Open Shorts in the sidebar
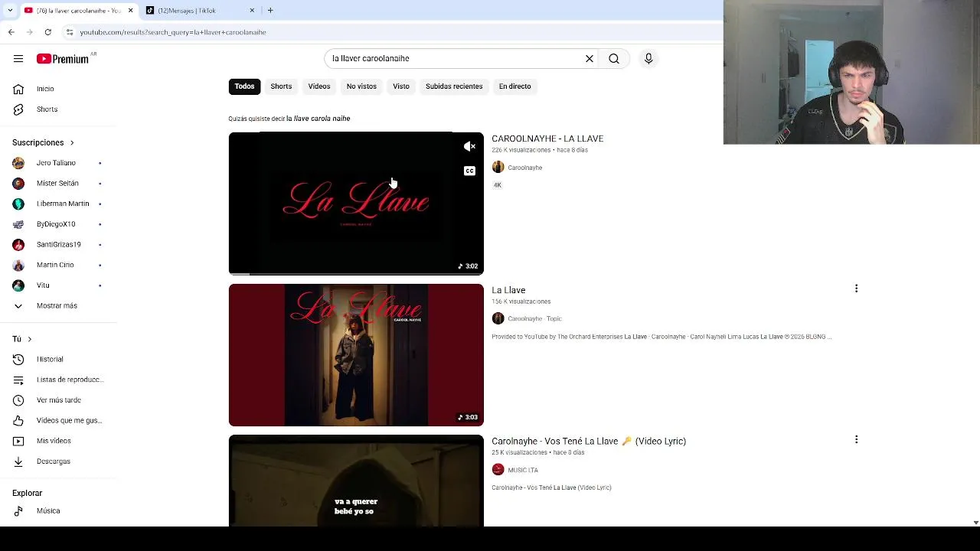 pyautogui.click(x=47, y=109)
